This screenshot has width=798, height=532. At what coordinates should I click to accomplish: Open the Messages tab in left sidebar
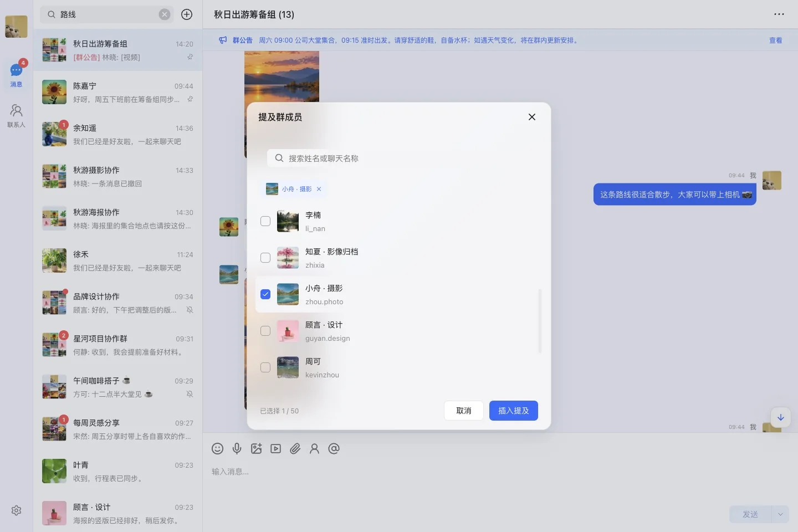point(16,75)
